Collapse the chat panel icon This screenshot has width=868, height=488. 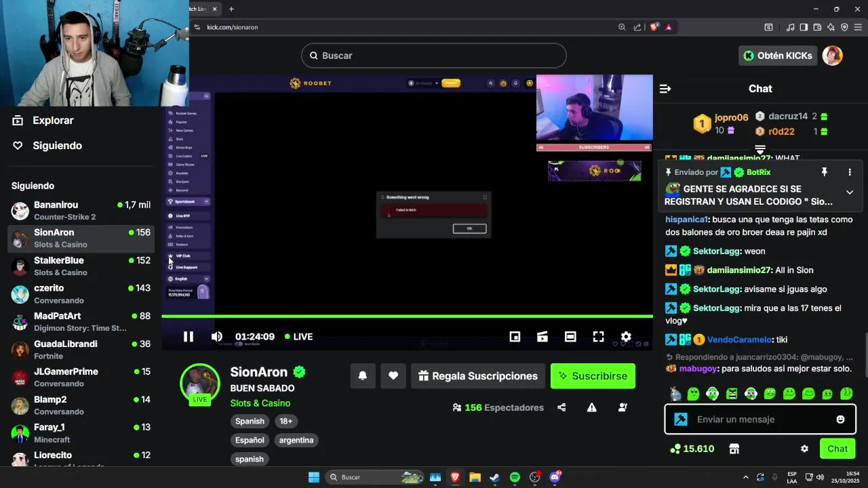pos(665,89)
